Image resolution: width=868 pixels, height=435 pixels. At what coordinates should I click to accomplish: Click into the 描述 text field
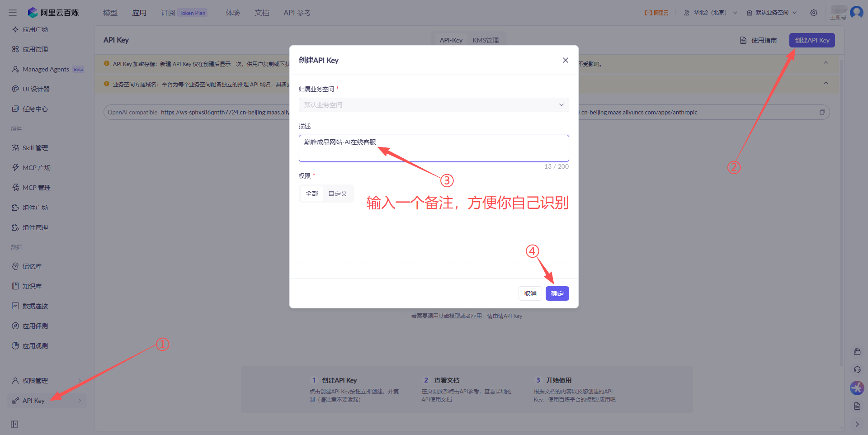(434, 148)
